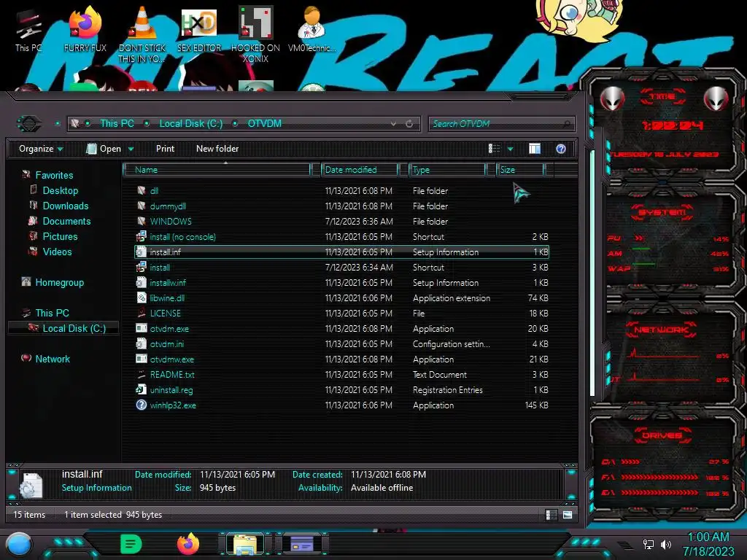Go to Local Disk (C:) in breadcrumb

pyautogui.click(x=190, y=124)
